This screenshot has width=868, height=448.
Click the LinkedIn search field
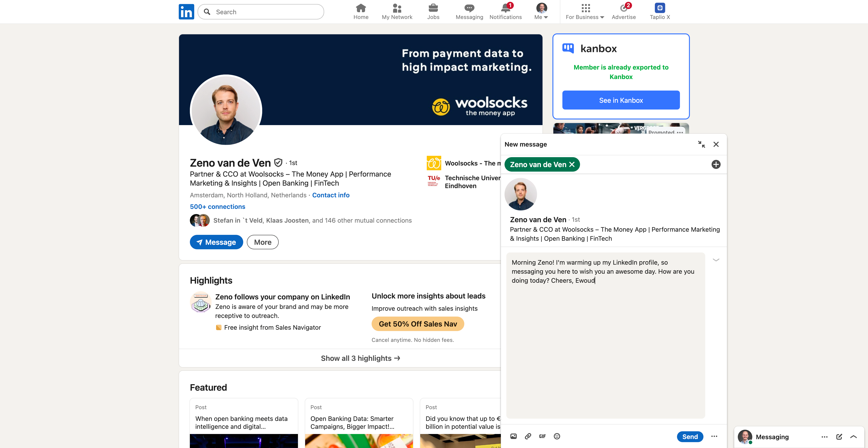[x=261, y=12]
